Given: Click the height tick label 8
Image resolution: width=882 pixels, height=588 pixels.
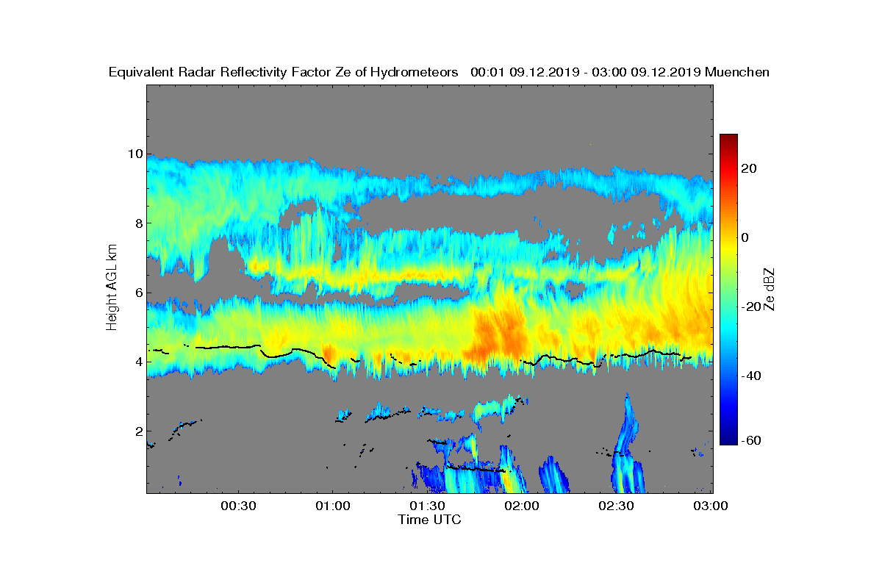Looking at the screenshot, I should [137, 223].
